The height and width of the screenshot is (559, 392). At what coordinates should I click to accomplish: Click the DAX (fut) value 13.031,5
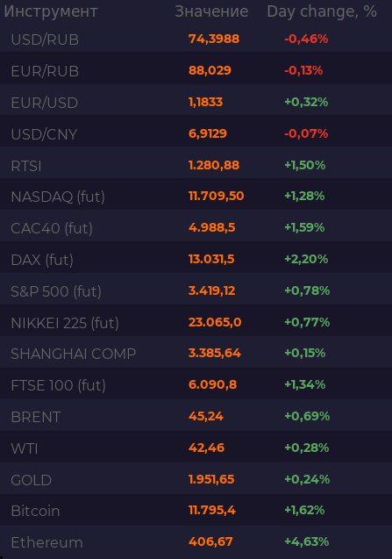(x=211, y=259)
